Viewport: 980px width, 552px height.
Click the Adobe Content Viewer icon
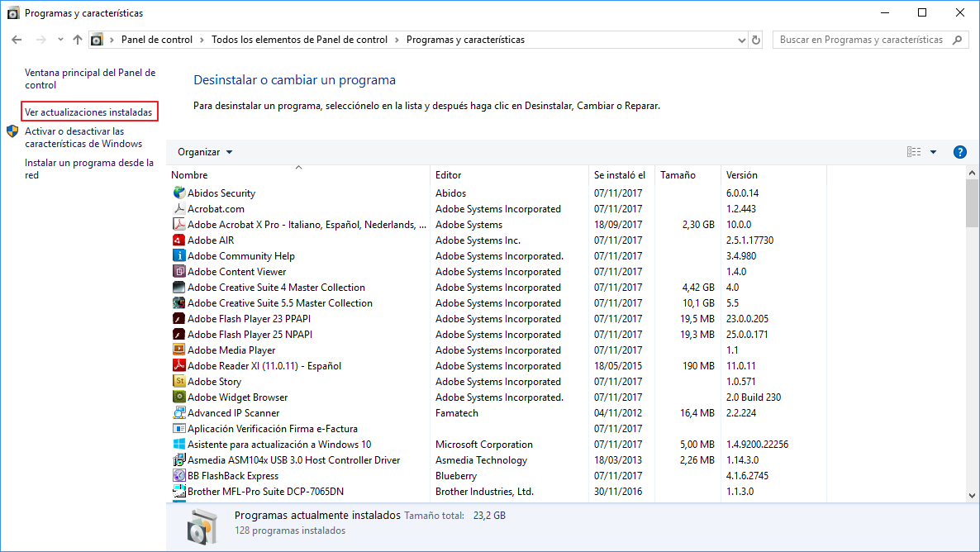coord(178,271)
